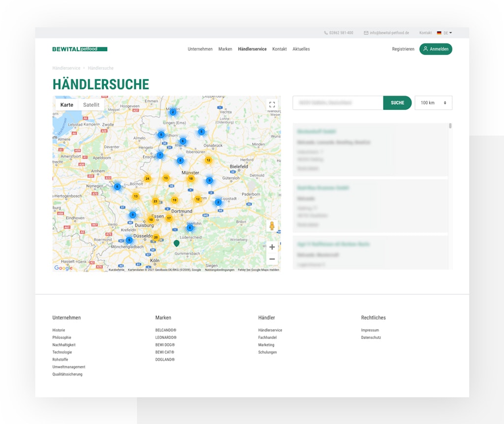Open blue cluster 5 near Mönchengladbach

pyautogui.click(x=129, y=240)
